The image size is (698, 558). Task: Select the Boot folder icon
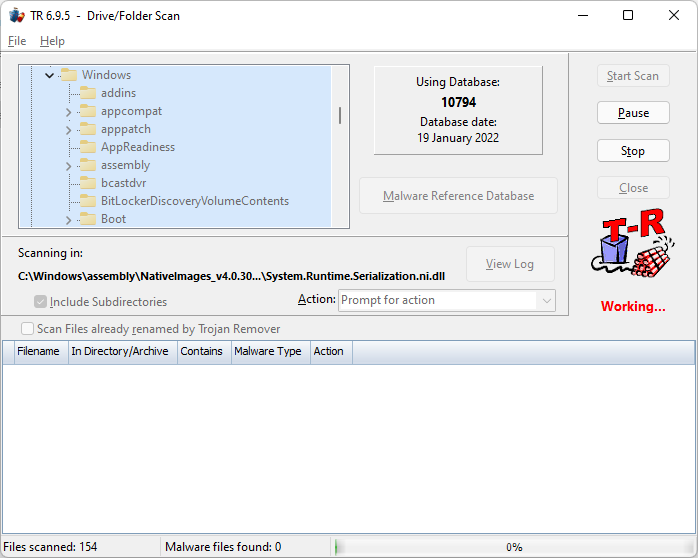(x=88, y=219)
